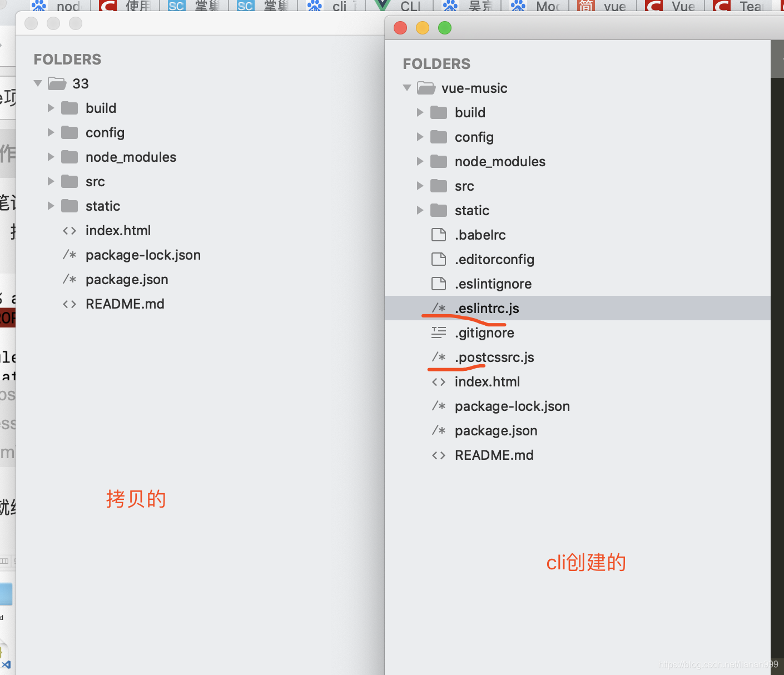Open .eslintignore file in vue-music
This screenshot has width=784, height=675.
[x=493, y=284]
